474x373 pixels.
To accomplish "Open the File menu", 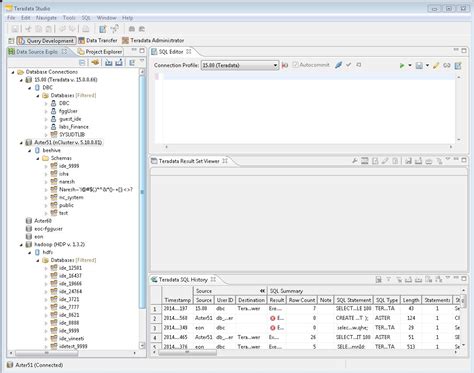I will pos(11,18).
